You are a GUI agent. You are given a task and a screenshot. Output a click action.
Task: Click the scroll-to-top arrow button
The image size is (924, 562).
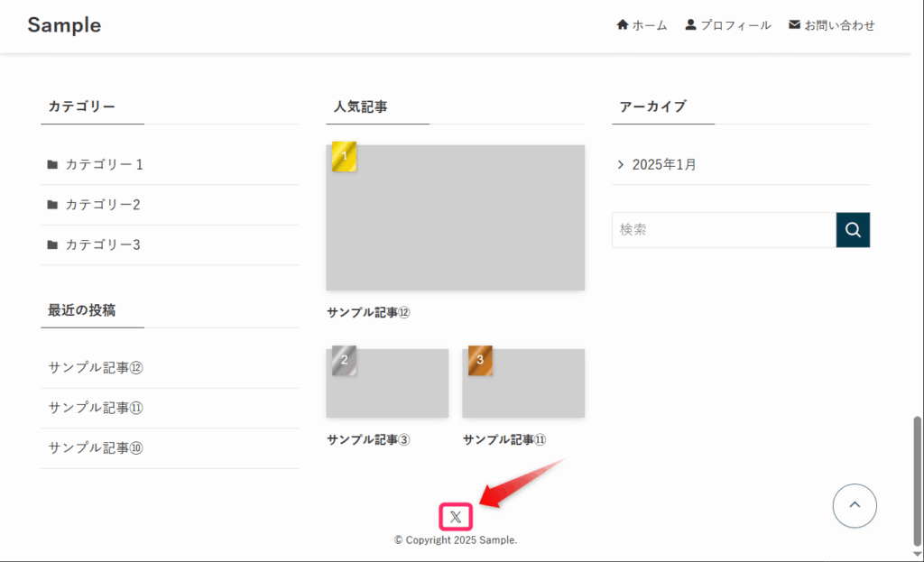click(855, 505)
